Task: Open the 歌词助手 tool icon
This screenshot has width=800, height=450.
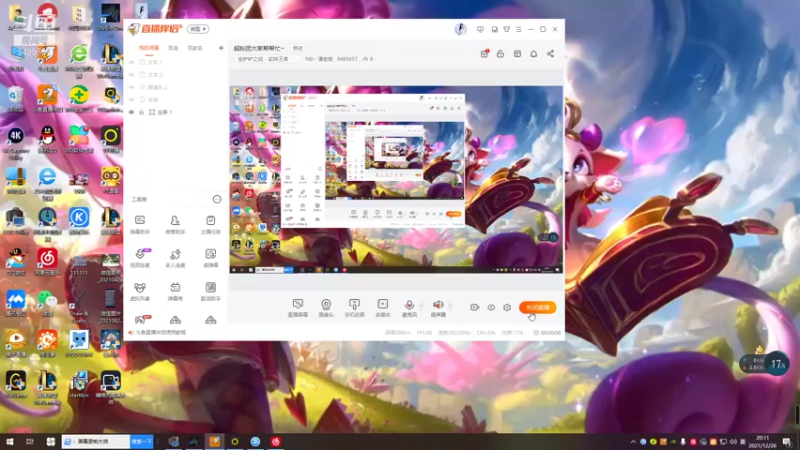Action: [x=210, y=291]
